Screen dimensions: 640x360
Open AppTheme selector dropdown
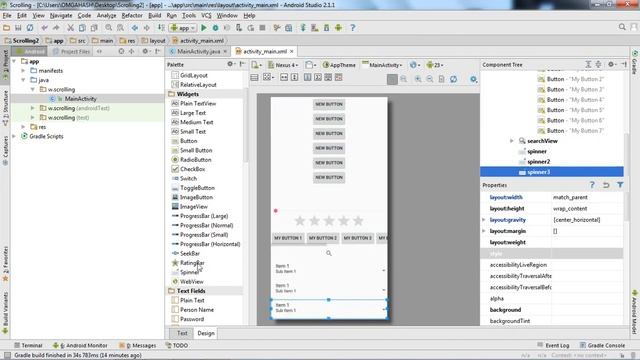point(339,65)
